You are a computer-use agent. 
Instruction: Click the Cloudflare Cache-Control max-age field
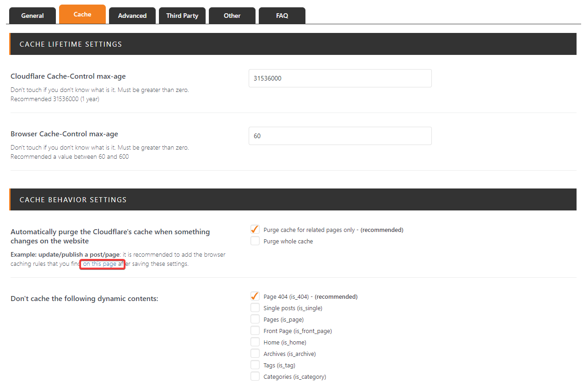(x=340, y=78)
